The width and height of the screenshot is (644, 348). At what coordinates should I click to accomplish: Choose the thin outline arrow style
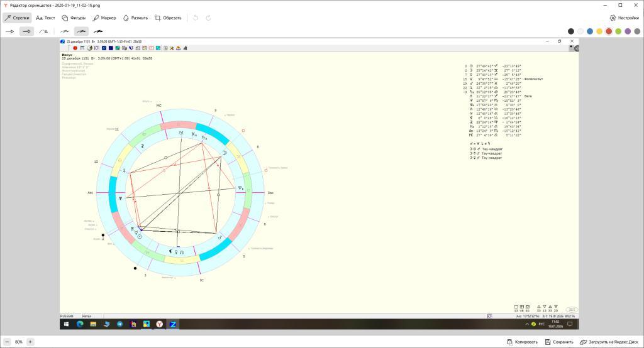(x=9, y=31)
